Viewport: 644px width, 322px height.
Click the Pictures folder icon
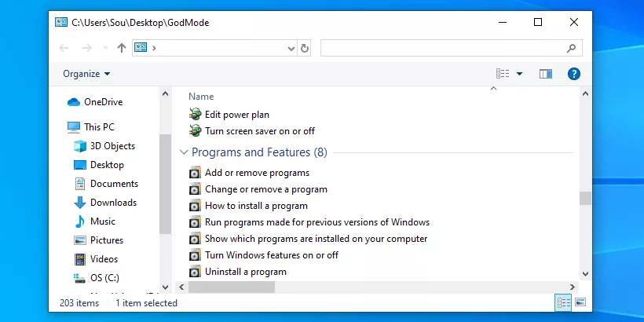pyautogui.click(x=79, y=240)
